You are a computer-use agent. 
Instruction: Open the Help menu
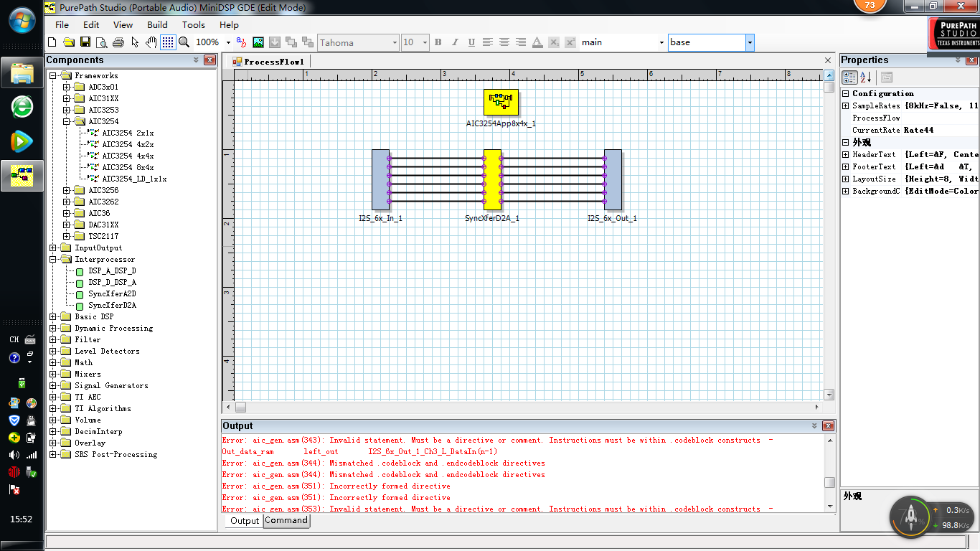tap(229, 24)
